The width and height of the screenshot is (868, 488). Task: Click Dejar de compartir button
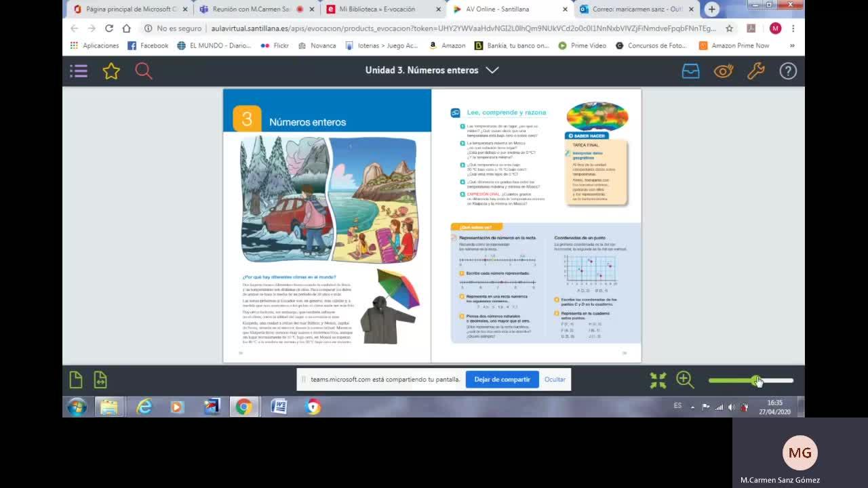tap(502, 380)
